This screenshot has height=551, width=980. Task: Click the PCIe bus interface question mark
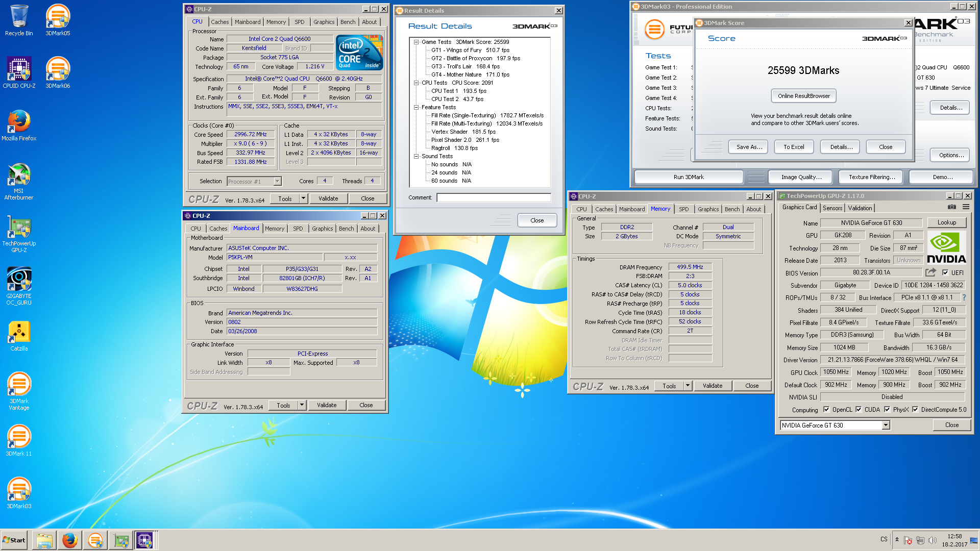964,297
